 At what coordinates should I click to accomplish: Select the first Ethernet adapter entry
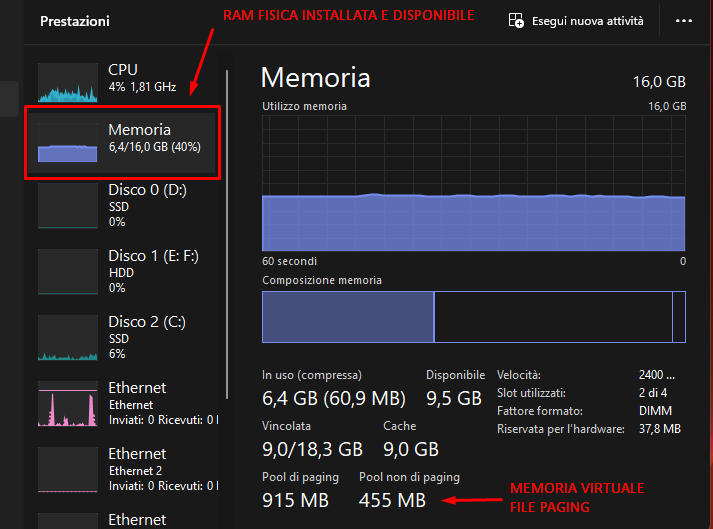[122, 403]
